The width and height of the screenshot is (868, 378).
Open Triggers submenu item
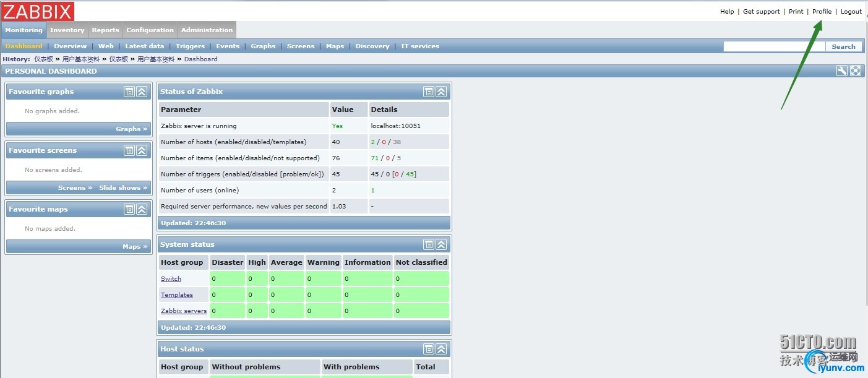(x=190, y=46)
